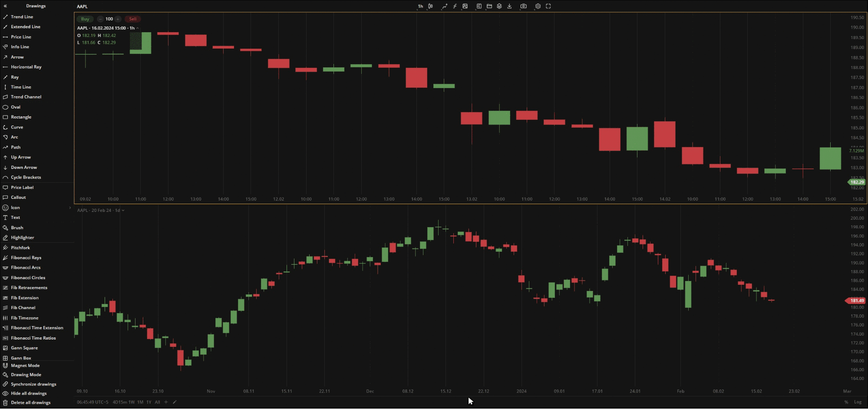Choose the Highlighter tool
Image resolution: width=868 pixels, height=409 pixels.
coord(22,238)
